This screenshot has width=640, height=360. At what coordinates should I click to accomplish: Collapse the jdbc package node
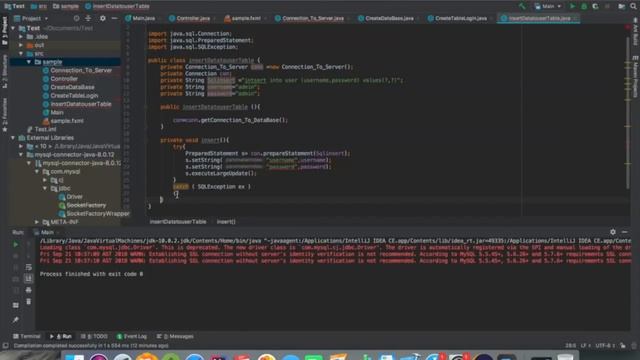(x=45, y=189)
